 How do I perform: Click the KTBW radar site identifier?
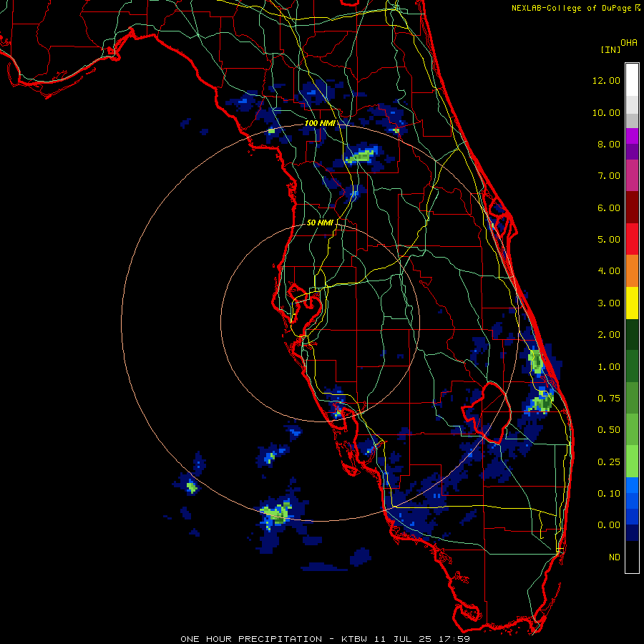356,639
